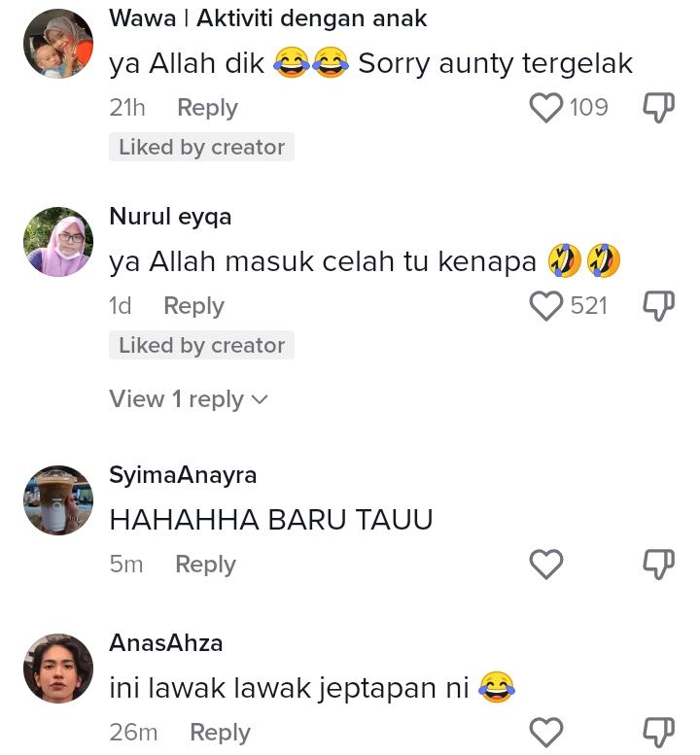Screen dimensions: 700x755
Task: Like Wawa's comment with heart icon
Action: click(x=545, y=108)
